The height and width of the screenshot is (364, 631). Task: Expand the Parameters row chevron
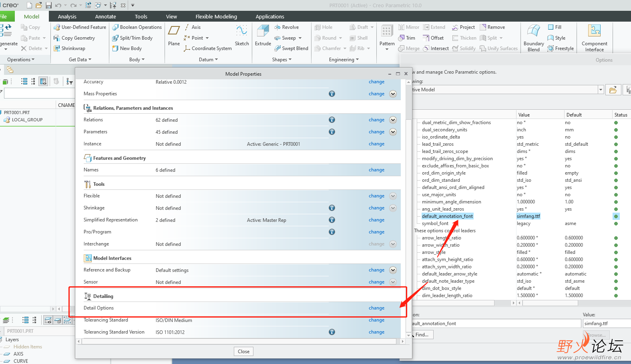[x=393, y=132]
